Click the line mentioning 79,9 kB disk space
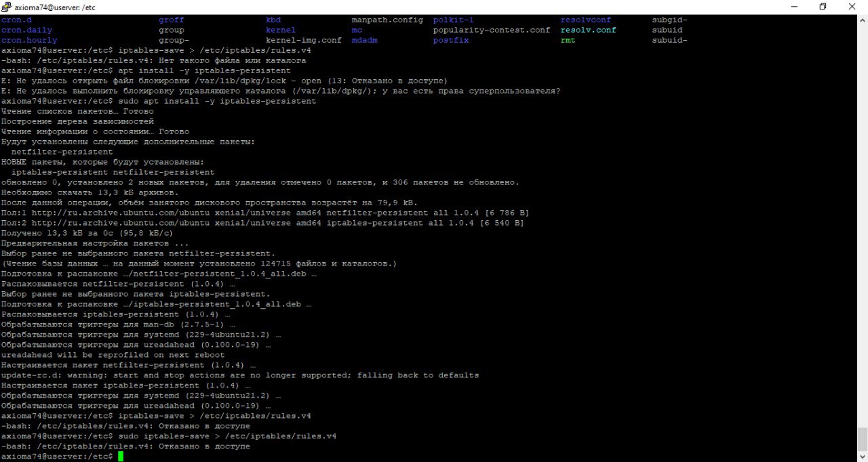The height and width of the screenshot is (462, 868). pos(210,203)
